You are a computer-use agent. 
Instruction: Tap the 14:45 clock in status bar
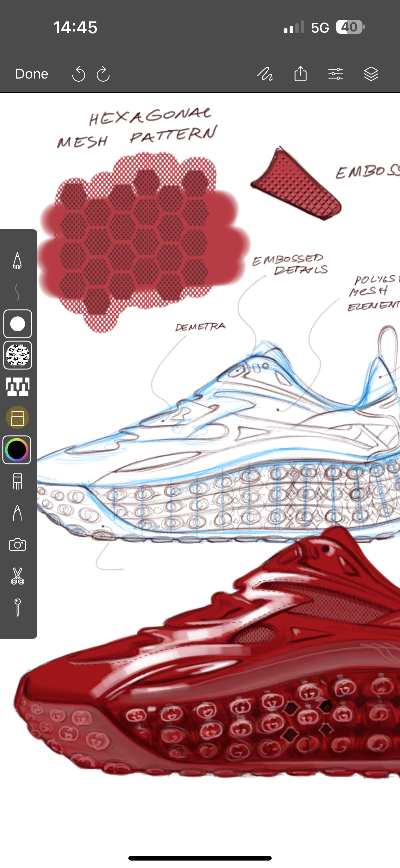tap(75, 27)
